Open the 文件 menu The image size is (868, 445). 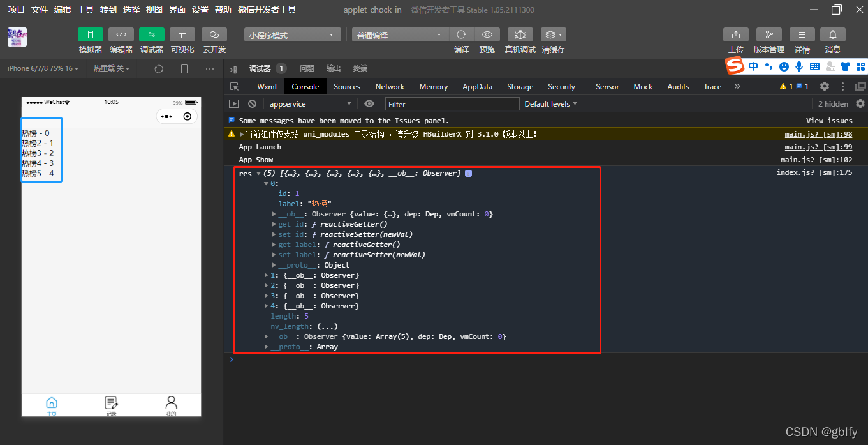(40, 10)
